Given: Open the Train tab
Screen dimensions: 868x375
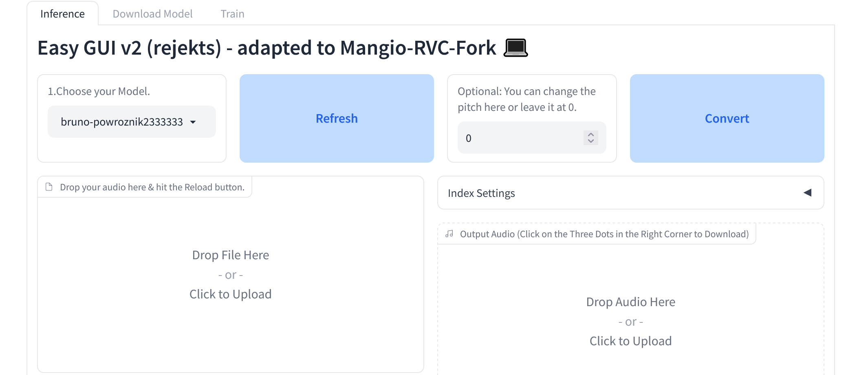Looking at the screenshot, I should pos(232,14).
